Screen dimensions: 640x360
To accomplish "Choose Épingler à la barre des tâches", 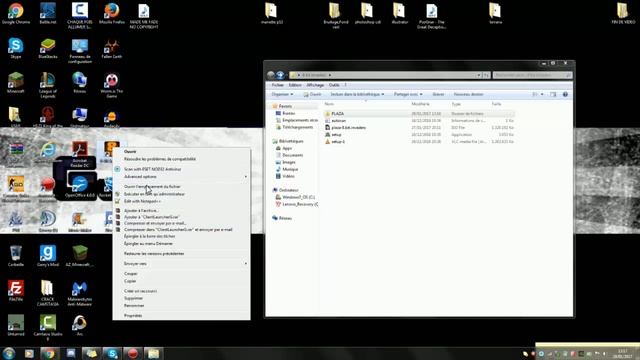I will [150, 236].
